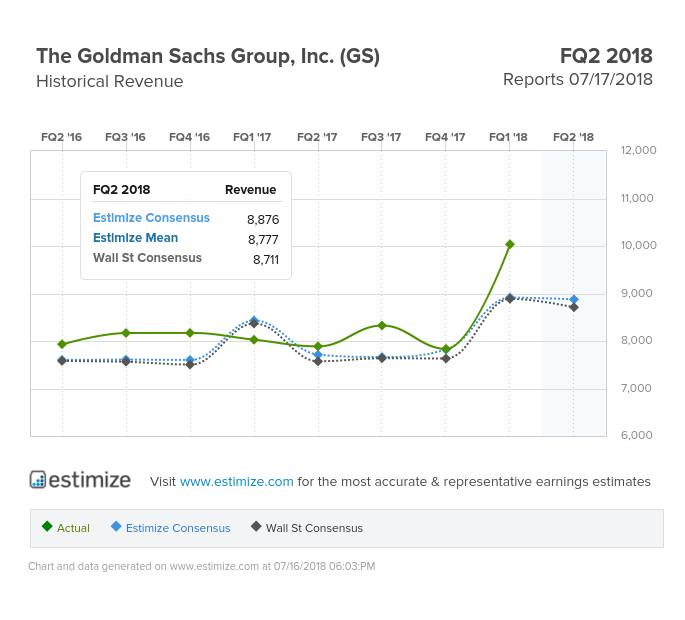Click the Estimize Consensus tooltip label
This screenshot has height=620, width=685.
point(151,218)
